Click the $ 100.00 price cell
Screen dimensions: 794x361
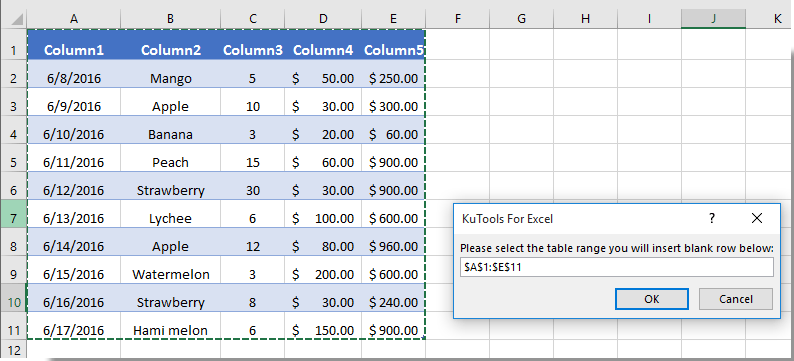(x=323, y=214)
